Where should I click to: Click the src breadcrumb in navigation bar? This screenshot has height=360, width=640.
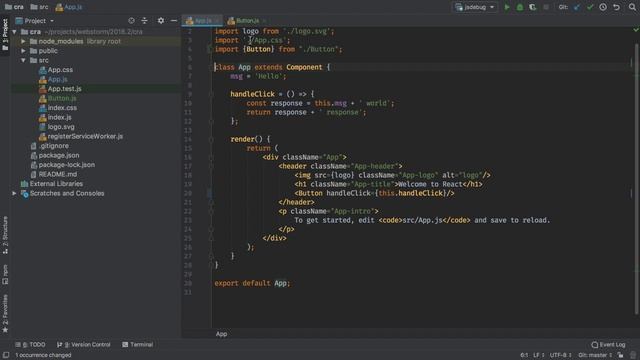click(x=39, y=7)
